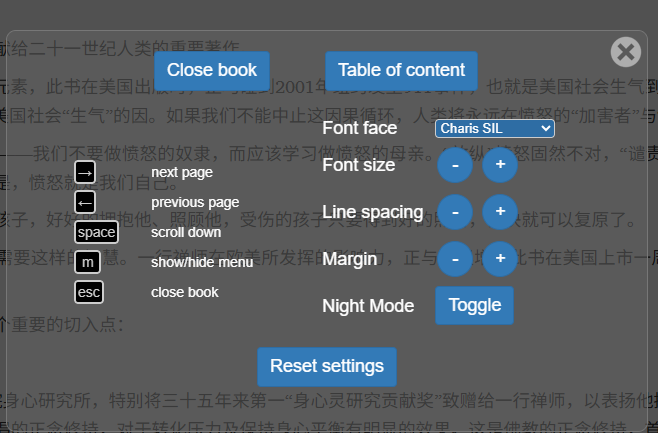Click the 'Margin' label

click(350, 259)
